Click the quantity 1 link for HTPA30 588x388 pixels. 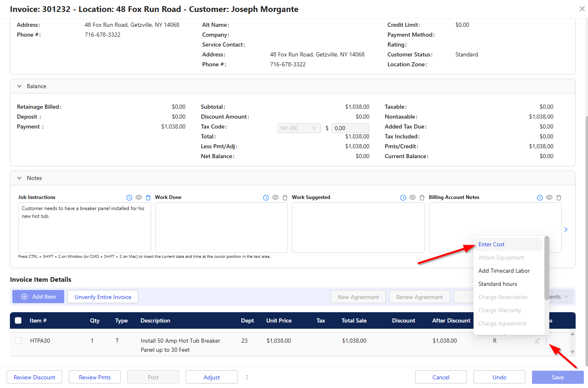pyautogui.click(x=92, y=341)
